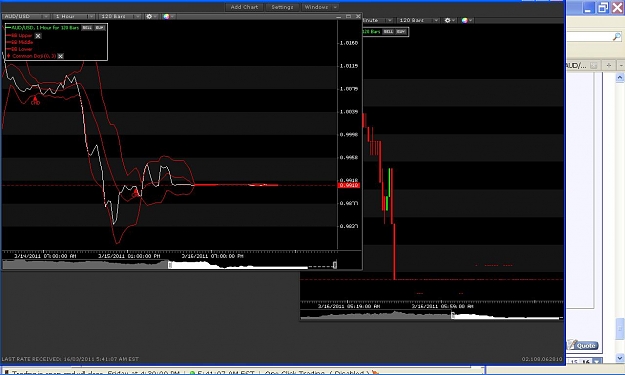Click the Quote button in browser window
625x375 pixels.
click(x=584, y=345)
